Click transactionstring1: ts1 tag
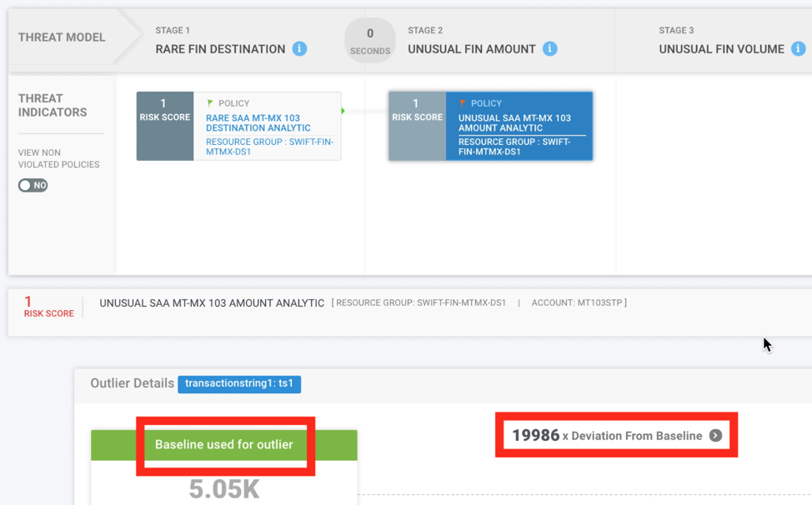 click(239, 384)
